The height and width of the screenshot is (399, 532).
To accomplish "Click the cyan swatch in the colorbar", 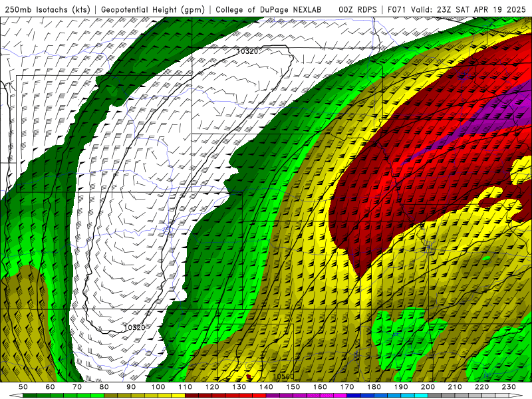I will coord(421,396).
